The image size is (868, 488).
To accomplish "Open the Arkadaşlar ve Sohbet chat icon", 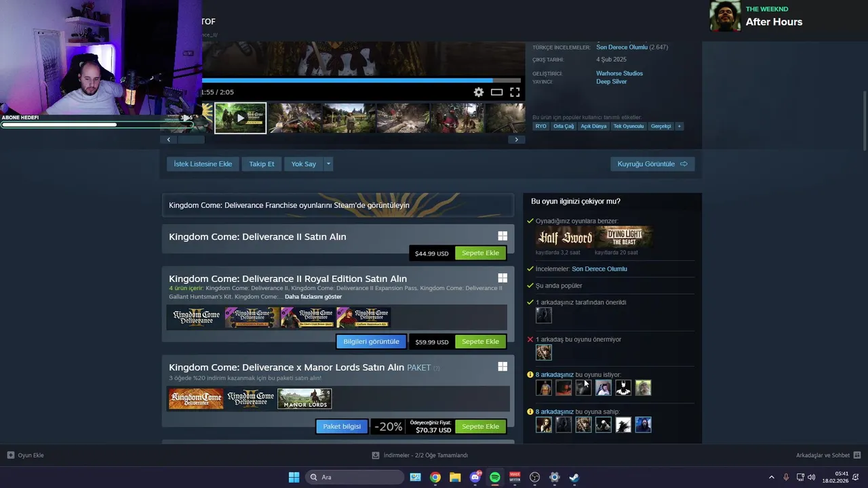I will pyautogui.click(x=857, y=455).
